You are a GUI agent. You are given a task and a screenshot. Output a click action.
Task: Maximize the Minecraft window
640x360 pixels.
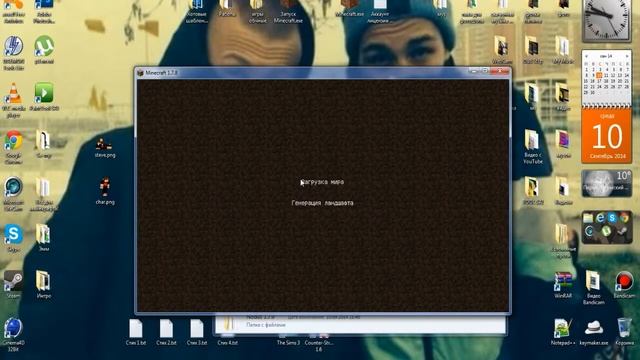484,71
